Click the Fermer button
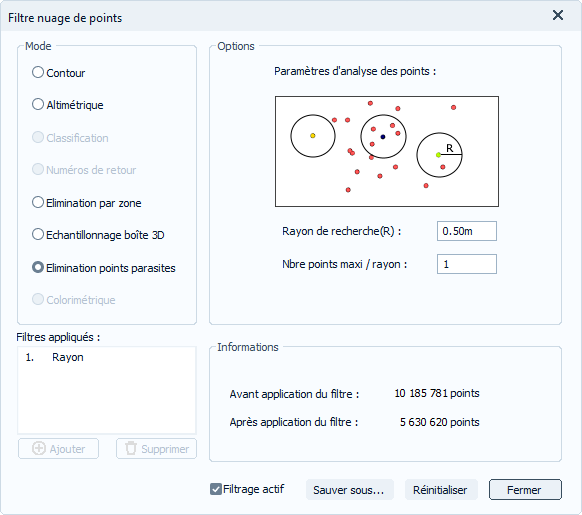582x515 pixels. click(x=525, y=490)
